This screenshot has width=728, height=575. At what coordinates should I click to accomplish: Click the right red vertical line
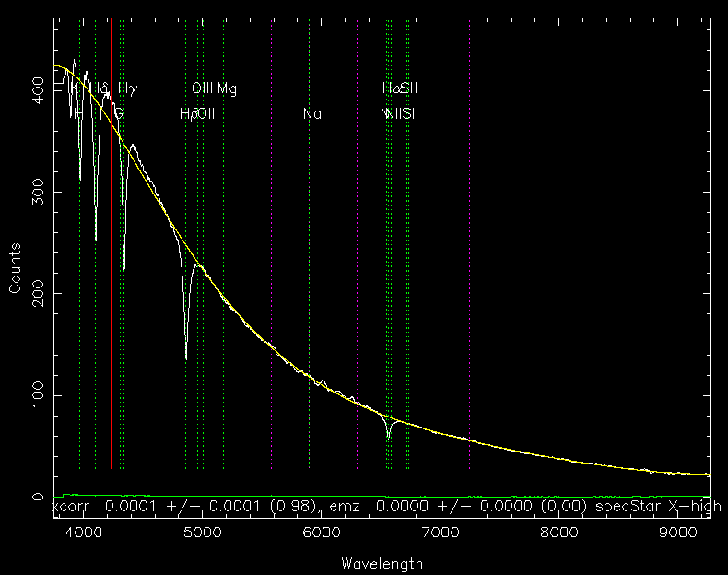pos(135,276)
